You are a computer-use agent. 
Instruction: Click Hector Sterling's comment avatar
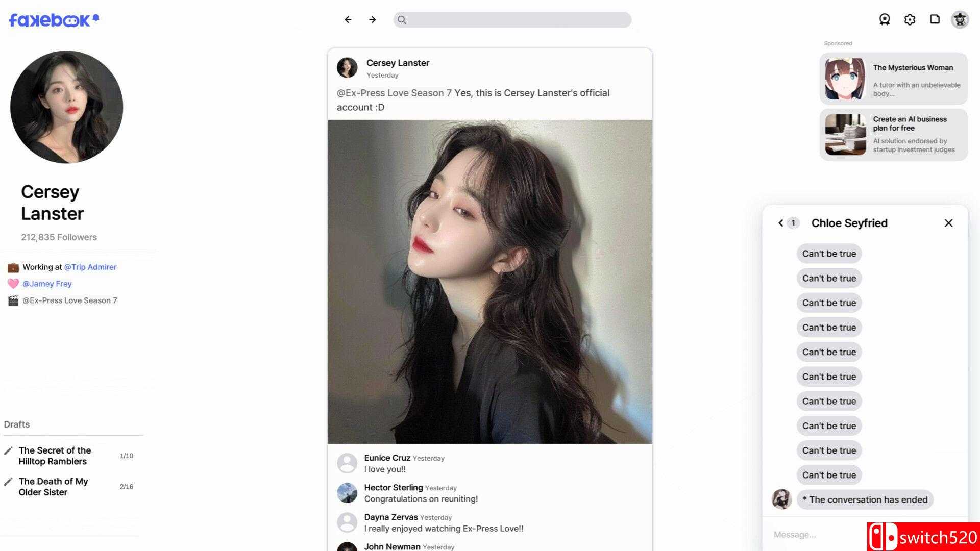[347, 493]
